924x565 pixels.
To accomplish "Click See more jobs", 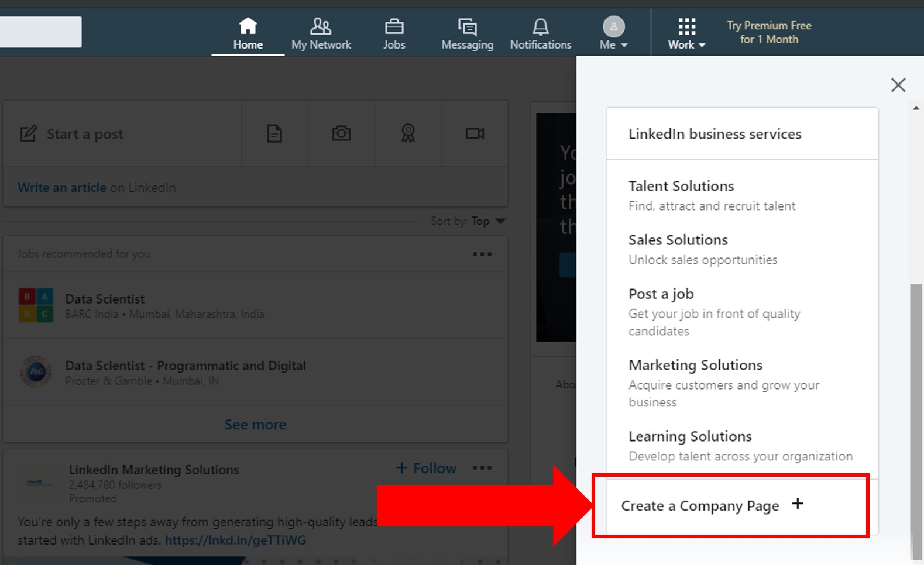I will [x=255, y=424].
